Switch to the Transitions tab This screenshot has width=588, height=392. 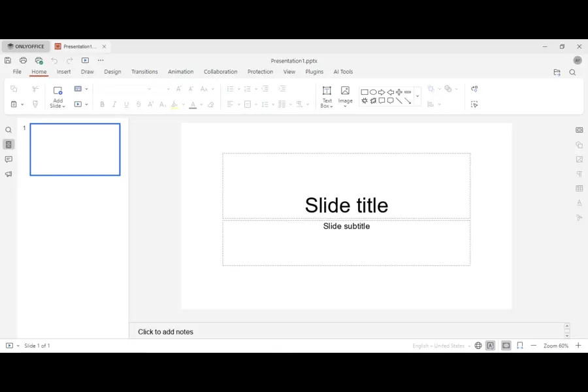point(144,72)
